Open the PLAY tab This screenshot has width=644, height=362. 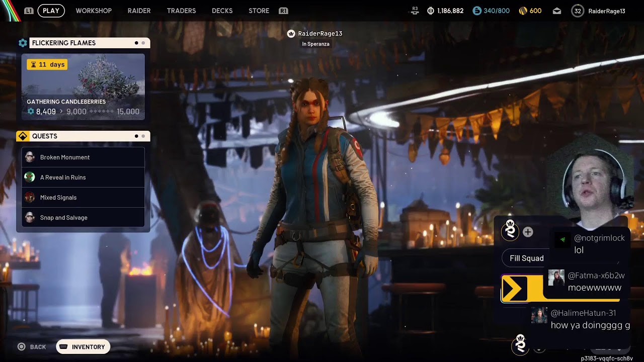click(51, 11)
